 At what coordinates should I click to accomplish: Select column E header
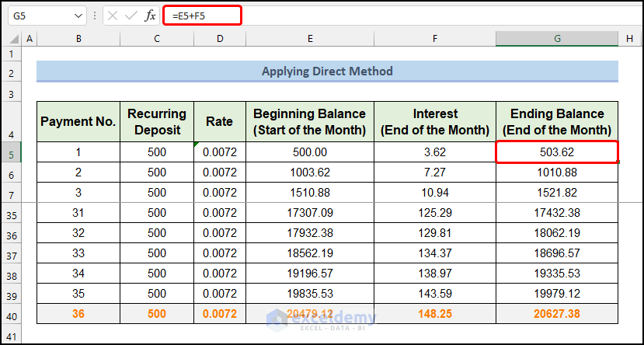[x=310, y=38]
